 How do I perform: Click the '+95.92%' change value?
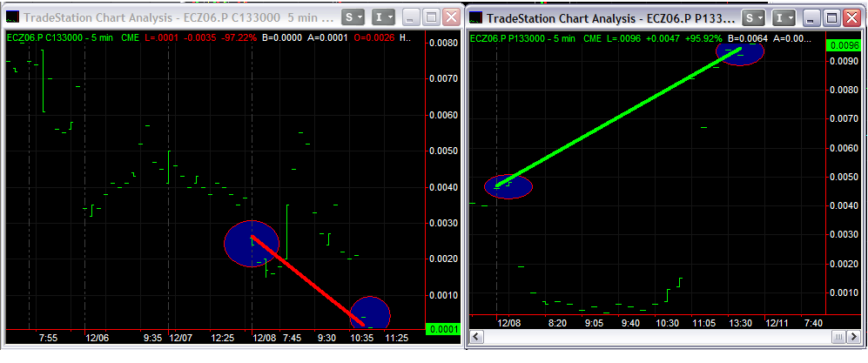click(703, 38)
